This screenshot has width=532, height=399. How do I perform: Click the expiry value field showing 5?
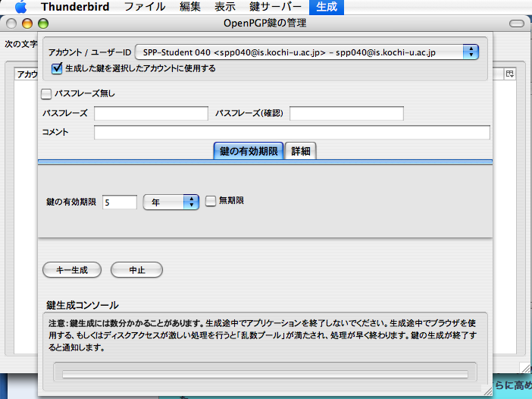(120, 203)
